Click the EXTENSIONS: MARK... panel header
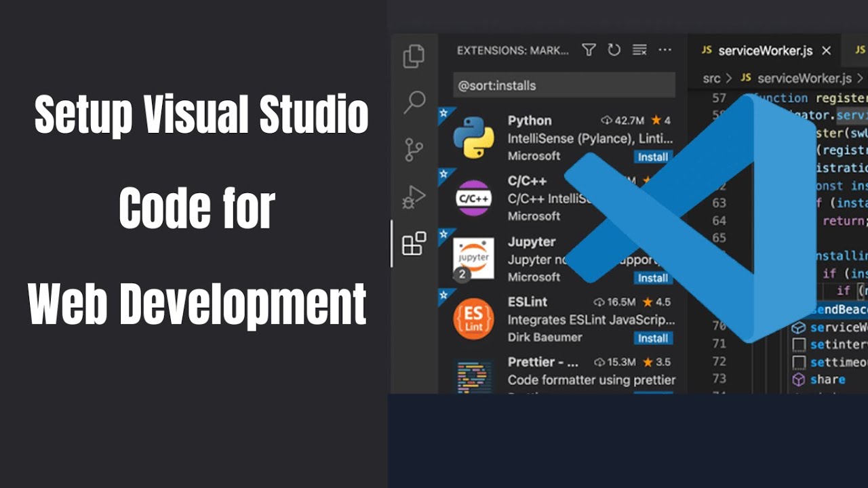Viewport: 868px width, 488px height. pyautogui.click(x=513, y=50)
